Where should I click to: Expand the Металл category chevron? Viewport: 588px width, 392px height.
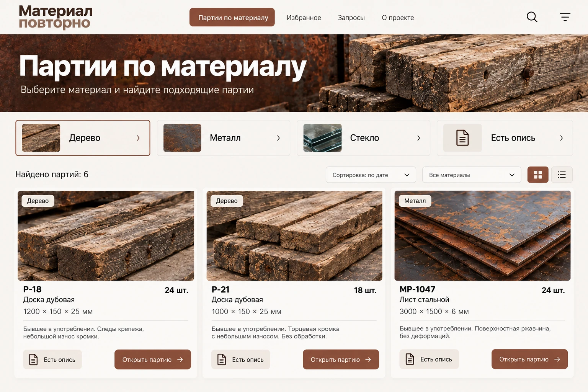tap(278, 138)
